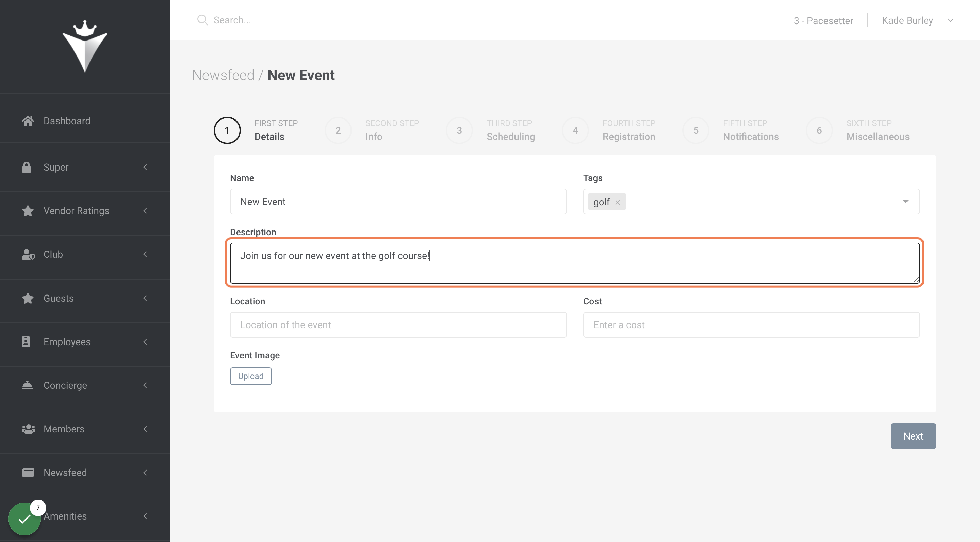Expand the Newsfeed menu chevron

click(x=145, y=472)
